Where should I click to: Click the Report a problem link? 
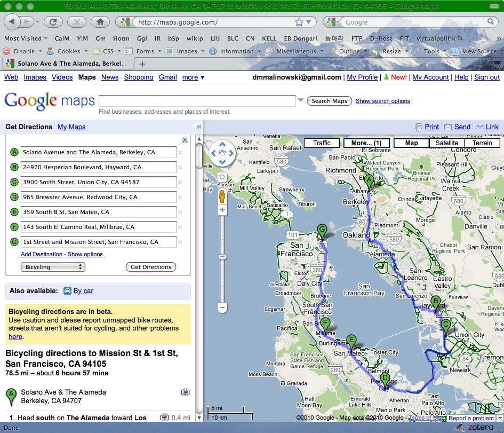click(x=471, y=418)
